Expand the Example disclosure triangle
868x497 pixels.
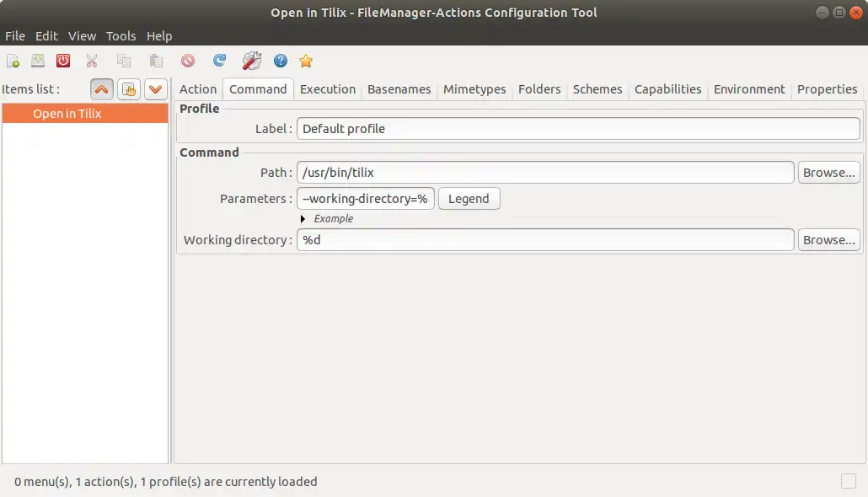[303, 219]
